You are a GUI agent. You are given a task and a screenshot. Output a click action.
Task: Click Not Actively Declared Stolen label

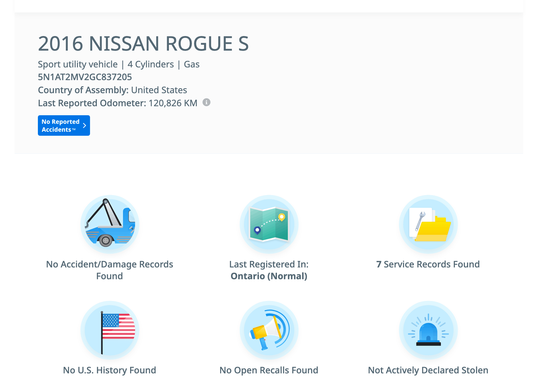pyautogui.click(x=428, y=370)
